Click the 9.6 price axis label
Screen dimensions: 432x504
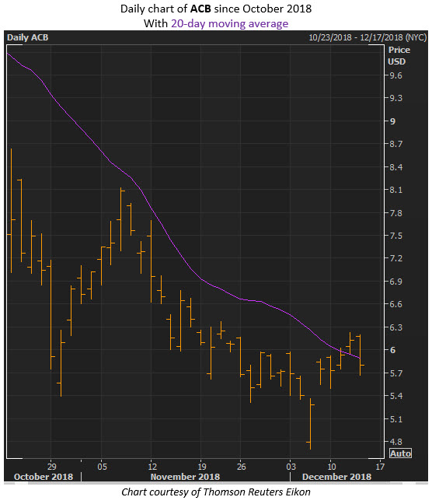click(x=395, y=75)
